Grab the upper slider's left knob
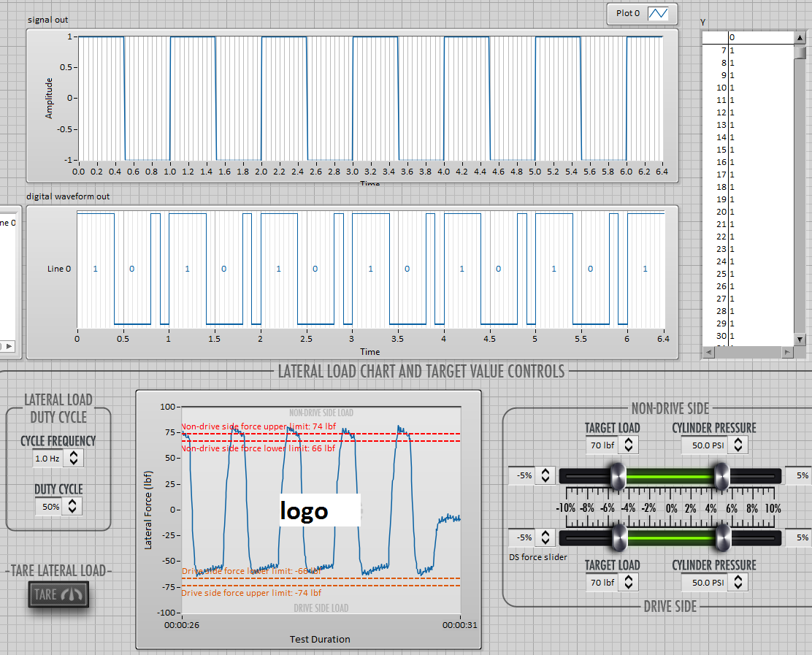The width and height of the screenshot is (812, 655). (617, 476)
